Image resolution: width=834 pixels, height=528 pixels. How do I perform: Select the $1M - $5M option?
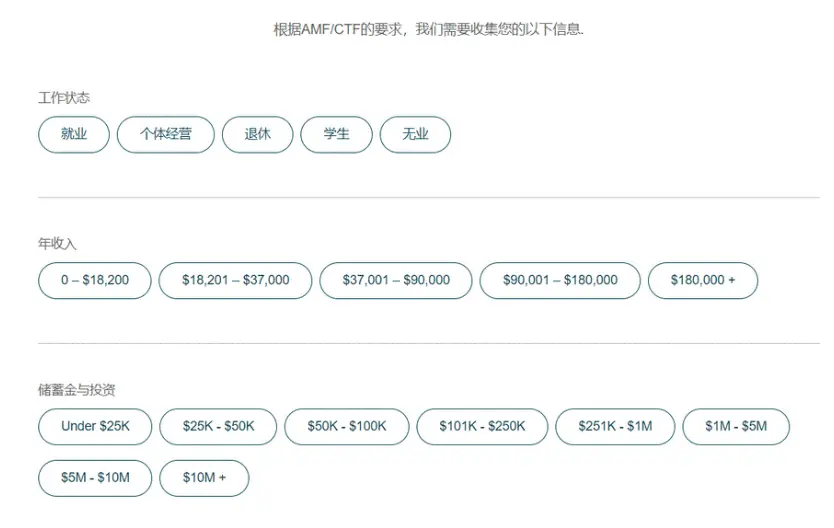click(x=736, y=426)
